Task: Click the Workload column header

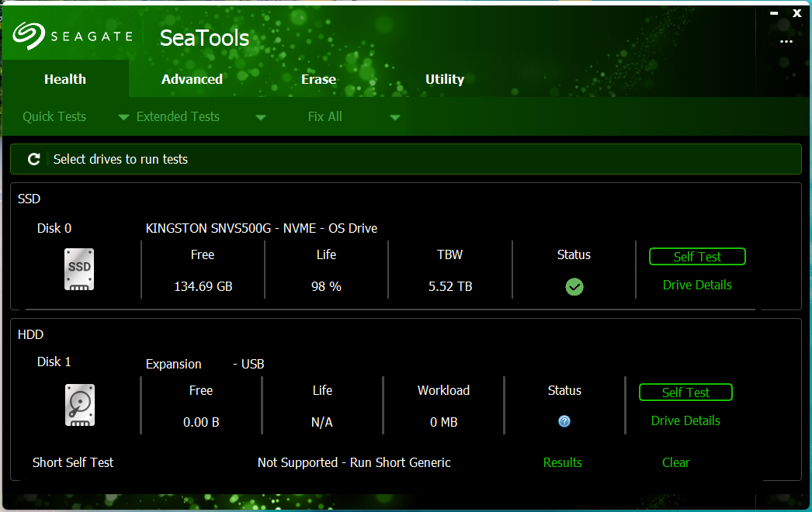Action: (444, 390)
